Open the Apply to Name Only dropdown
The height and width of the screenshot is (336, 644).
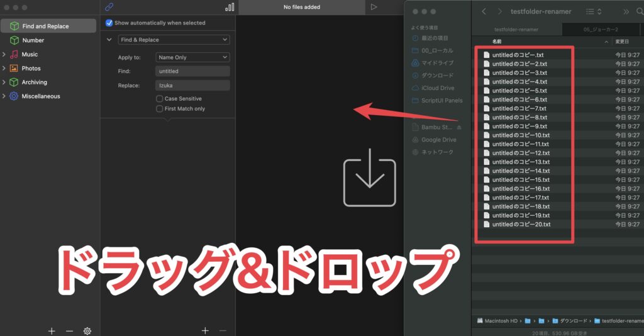click(192, 57)
